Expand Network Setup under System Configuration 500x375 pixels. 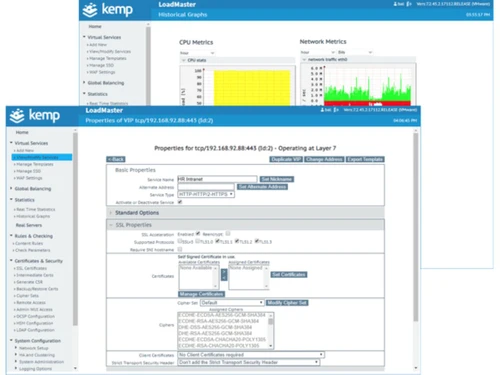(32, 348)
